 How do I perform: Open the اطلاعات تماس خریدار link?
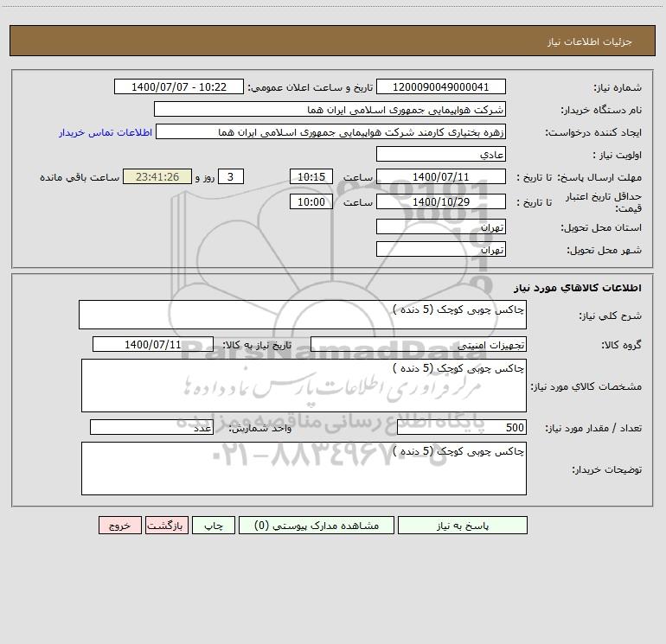[x=106, y=132]
